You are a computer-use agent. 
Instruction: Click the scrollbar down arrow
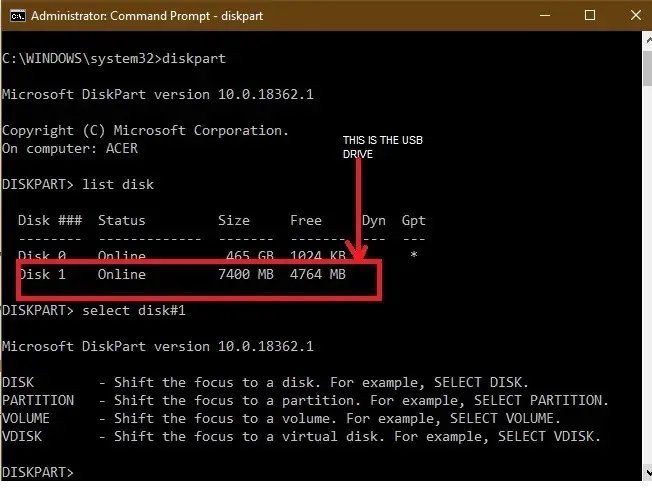(x=648, y=472)
